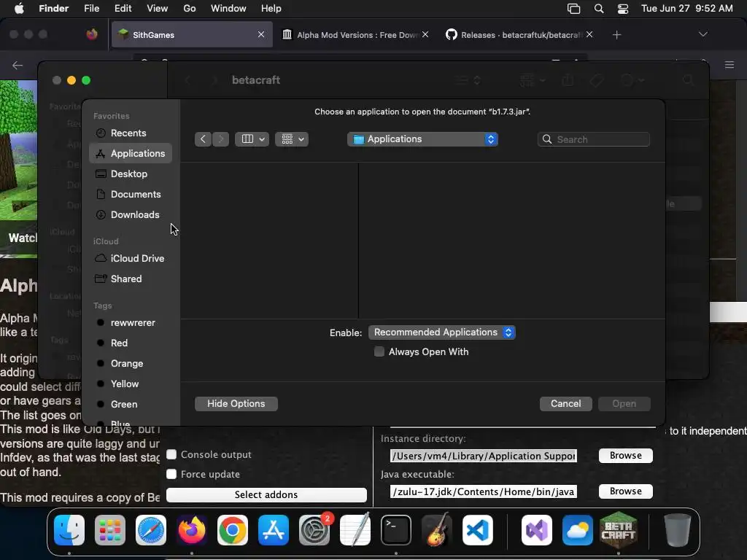Open Finder from the Dock
The width and height of the screenshot is (747, 560).
pyautogui.click(x=69, y=530)
